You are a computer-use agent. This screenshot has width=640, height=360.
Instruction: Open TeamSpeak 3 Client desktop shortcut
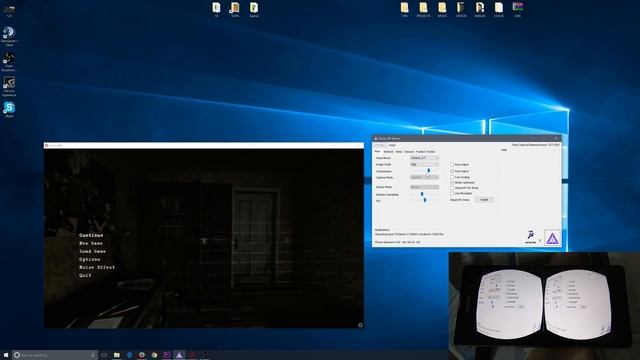click(x=9, y=36)
